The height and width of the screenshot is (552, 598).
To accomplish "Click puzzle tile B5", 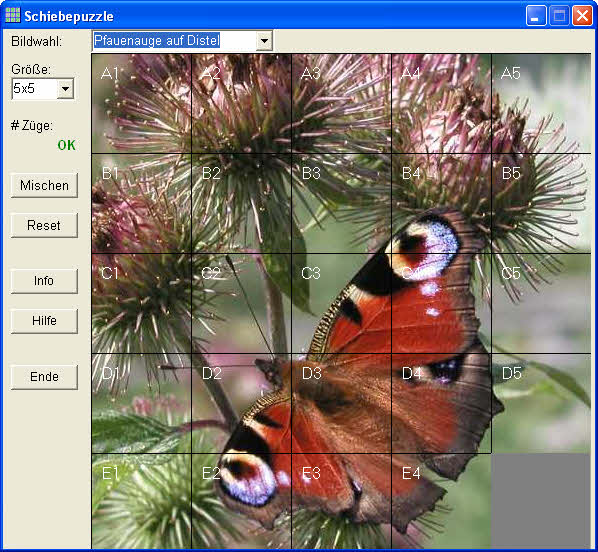I will pos(541,204).
